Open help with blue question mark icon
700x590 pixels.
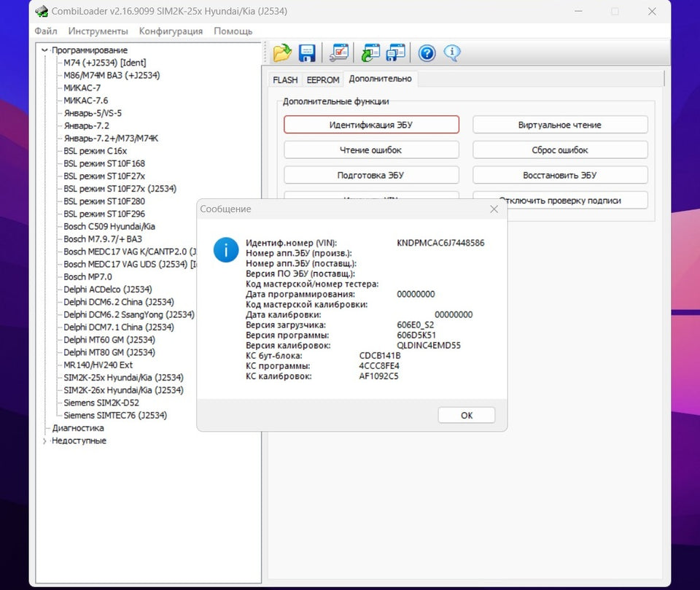tap(427, 53)
